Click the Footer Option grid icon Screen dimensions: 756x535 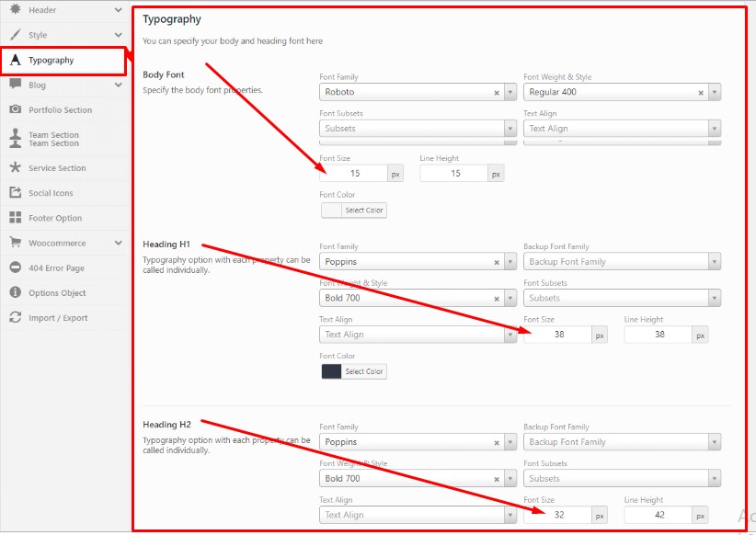point(15,218)
